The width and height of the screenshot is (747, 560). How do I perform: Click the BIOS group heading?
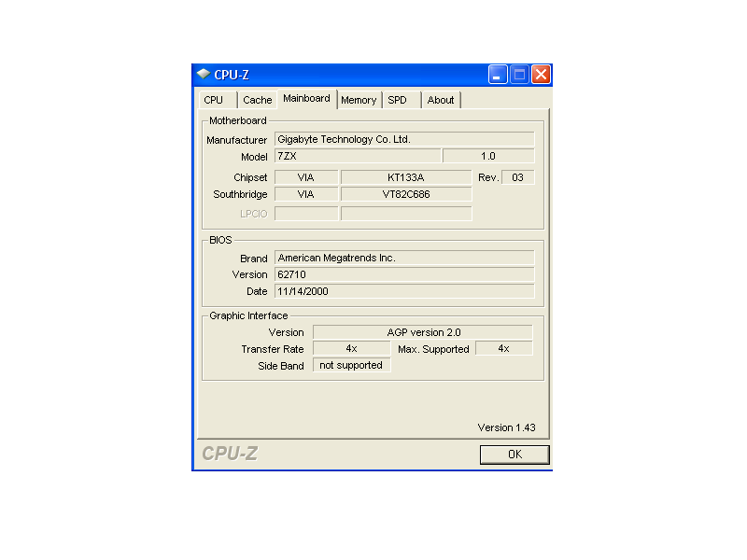(x=220, y=240)
